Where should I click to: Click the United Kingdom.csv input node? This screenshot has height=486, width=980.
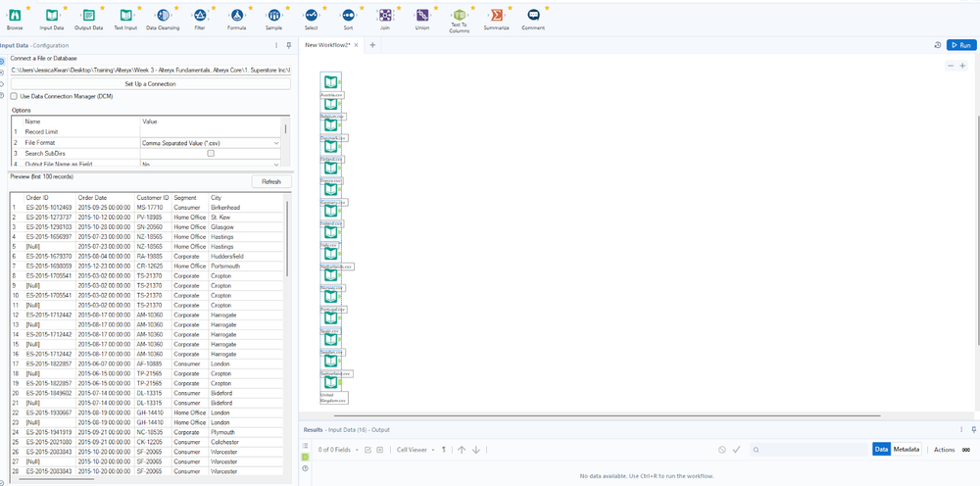tap(330, 382)
